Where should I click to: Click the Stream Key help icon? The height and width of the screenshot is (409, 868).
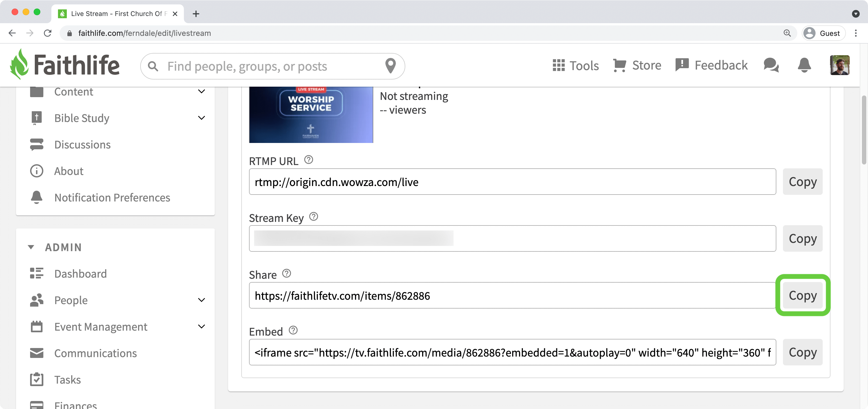click(313, 217)
